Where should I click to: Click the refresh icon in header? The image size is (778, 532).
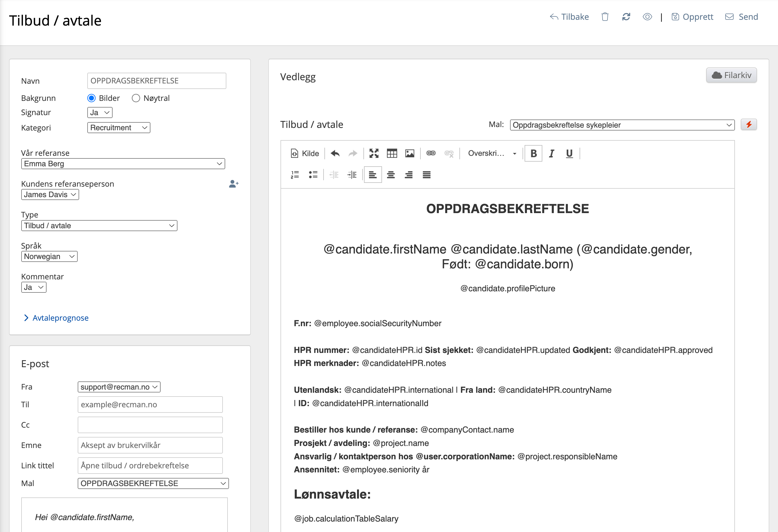[x=626, y=17]
